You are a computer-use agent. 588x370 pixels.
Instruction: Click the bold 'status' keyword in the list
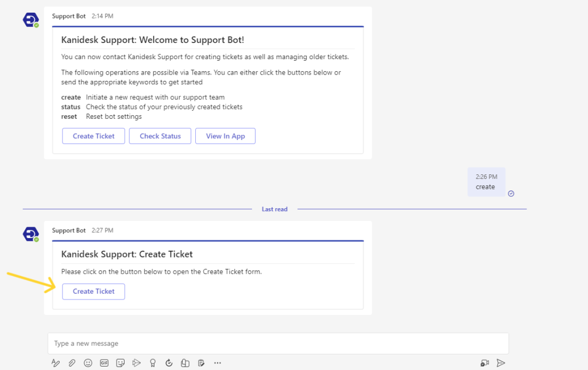click(x=71, y=107)
